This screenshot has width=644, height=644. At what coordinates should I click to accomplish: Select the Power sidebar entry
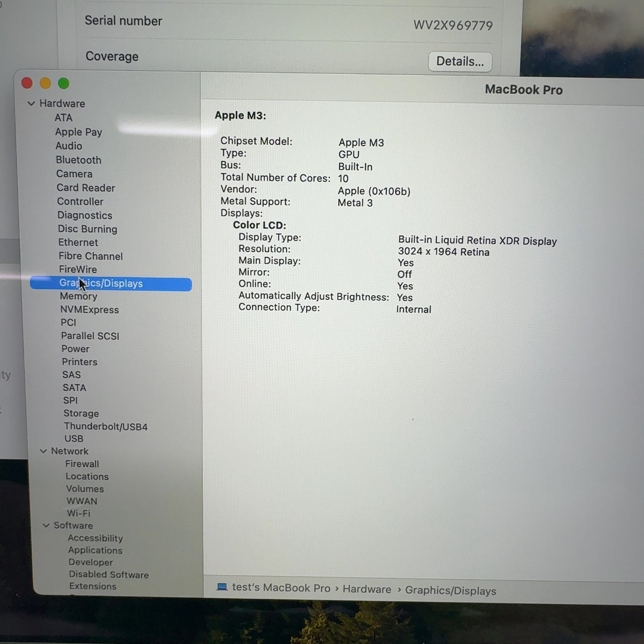pyautogui.click(x=75, y=349)
